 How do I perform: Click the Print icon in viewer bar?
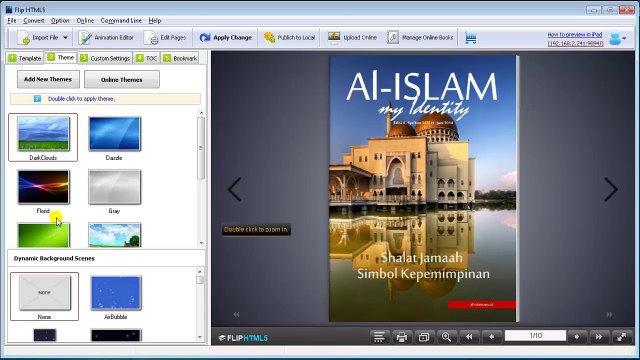point(402,337)
